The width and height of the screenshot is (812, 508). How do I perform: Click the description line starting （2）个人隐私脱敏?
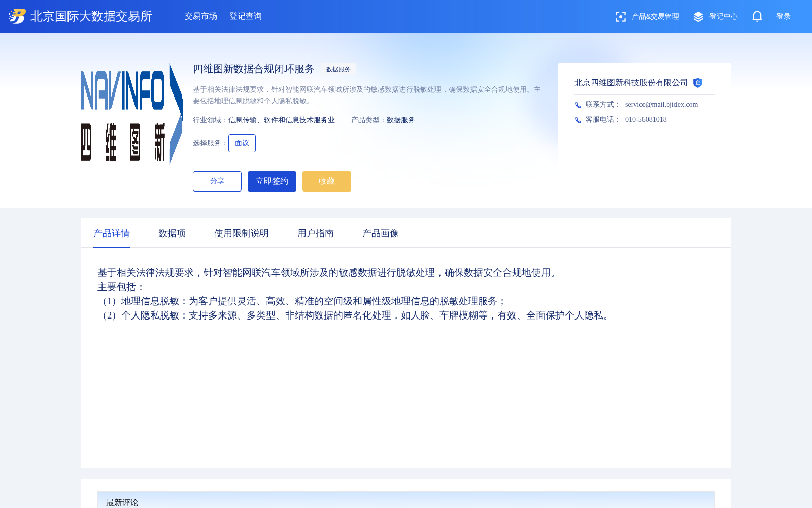(x=355, y=315)
